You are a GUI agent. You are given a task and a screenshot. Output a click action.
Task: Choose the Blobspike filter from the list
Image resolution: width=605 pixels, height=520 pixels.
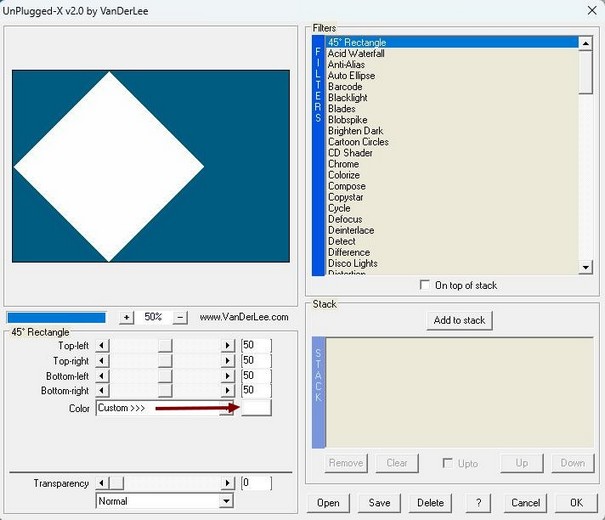[347, 120]
